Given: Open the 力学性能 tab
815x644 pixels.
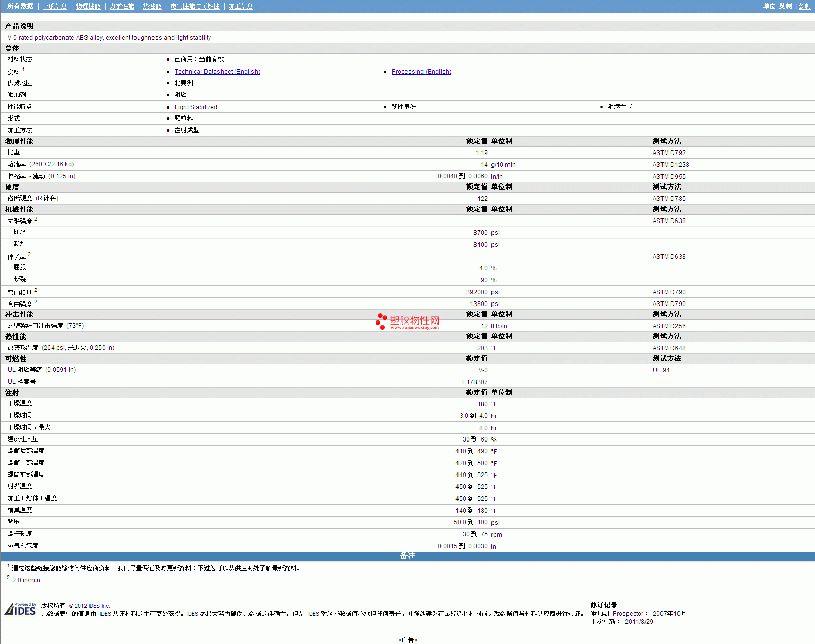Looking at the screenshot, I should click(122, 6).
